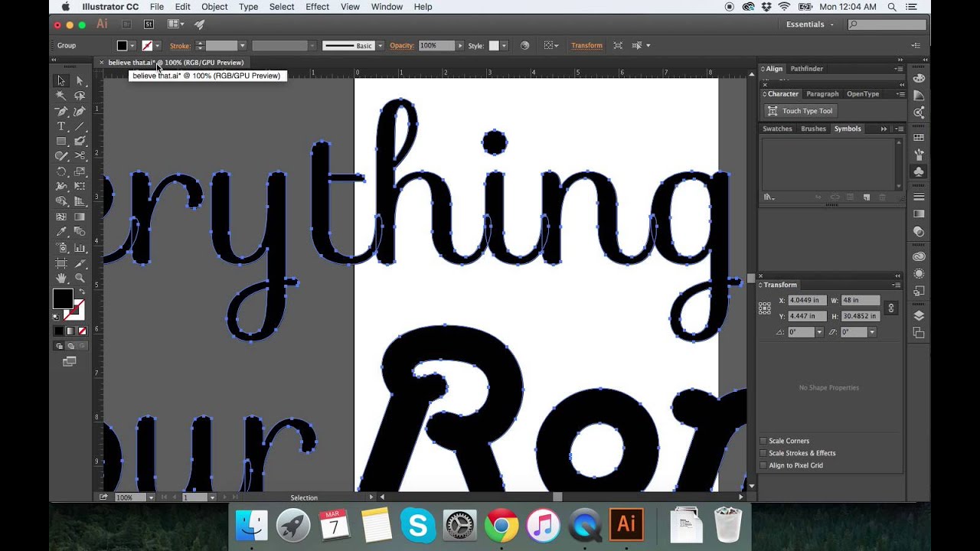Switch to the Paragraph tab
Viewport: 980px width, 551px height.
click(822, 94)
